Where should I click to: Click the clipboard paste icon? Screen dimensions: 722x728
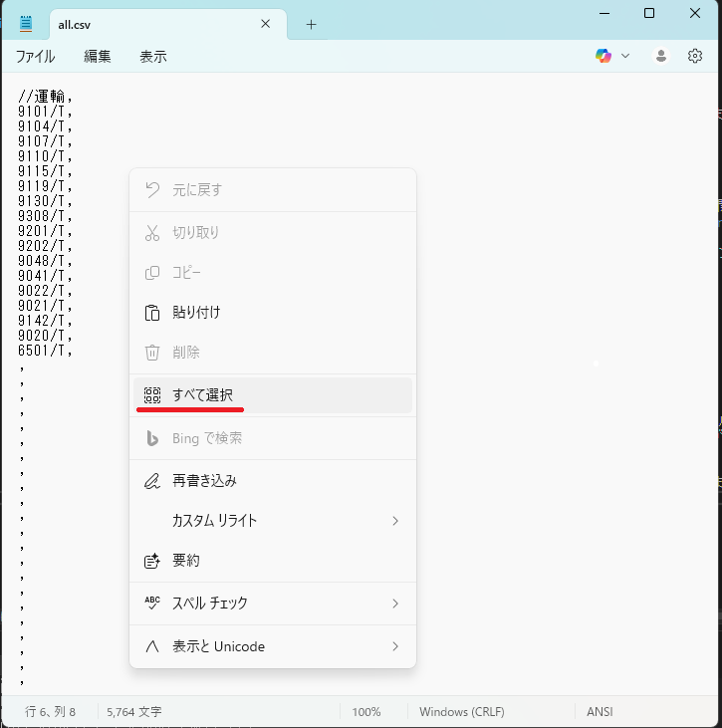click(152, 313)
